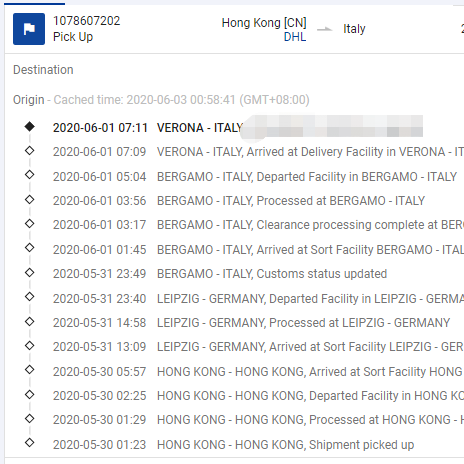
Task: Click diamond marker for Clearance processing complete
Action: [30, 224]
